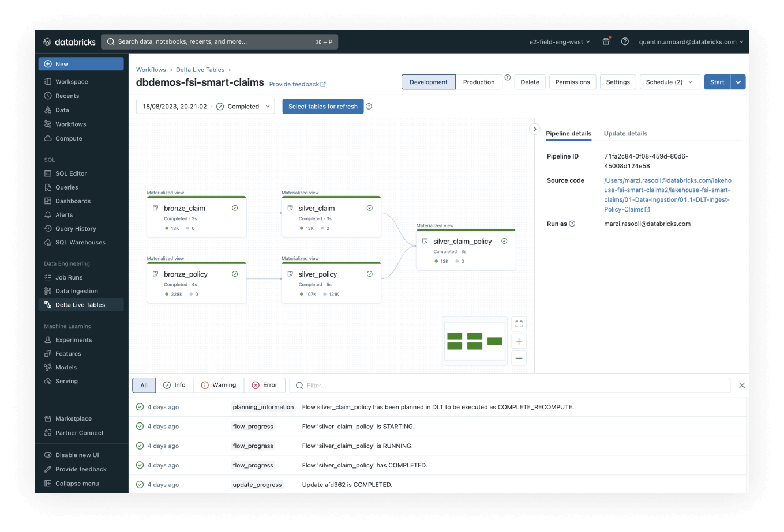The image size is (784, 532).
Task: Open update run selector showing Completed
Action: [x=205, y=107]
